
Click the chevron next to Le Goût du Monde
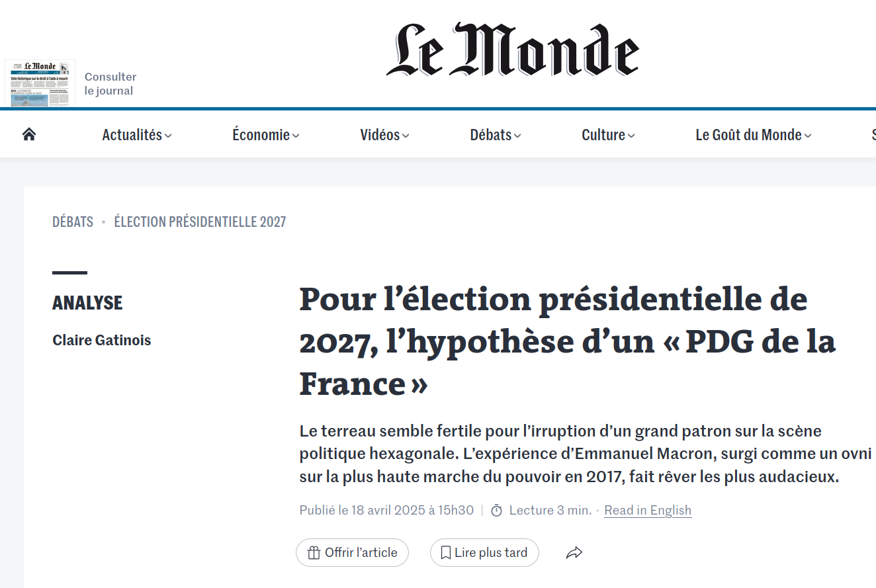tap(808, 136)
